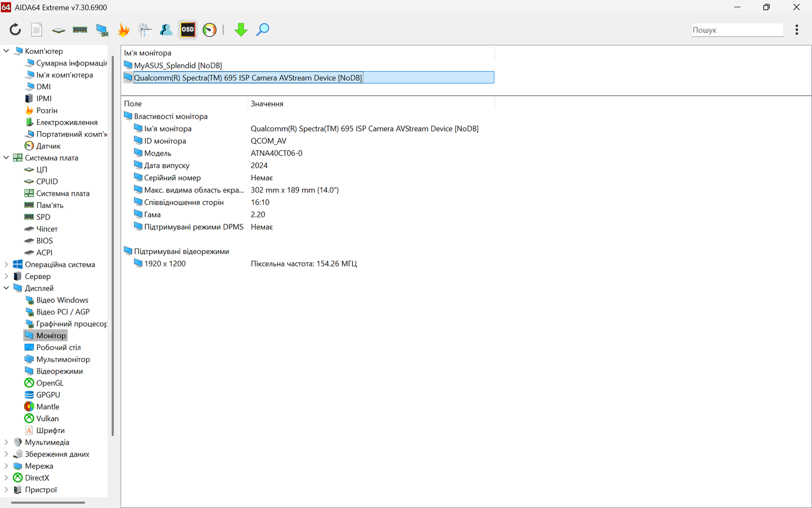812x508 pixels.
Task: Select Сумарна інформація in the tree
Action: (66, 63)
